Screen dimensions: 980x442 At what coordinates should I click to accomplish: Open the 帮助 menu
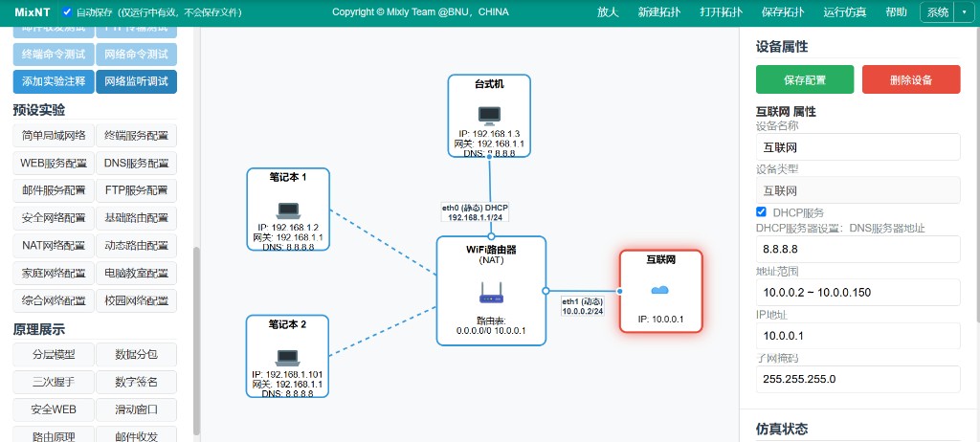tap(896, 12)
